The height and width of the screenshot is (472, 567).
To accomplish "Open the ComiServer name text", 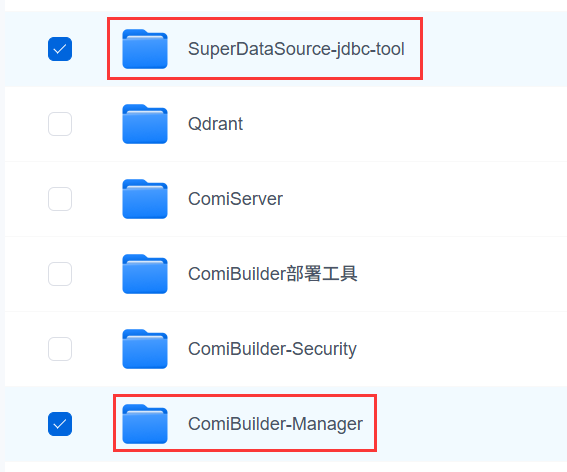I will (x=235, y=199).
